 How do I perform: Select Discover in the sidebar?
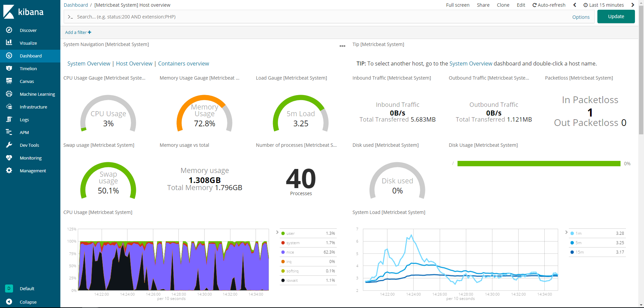(x=28, y=30)
